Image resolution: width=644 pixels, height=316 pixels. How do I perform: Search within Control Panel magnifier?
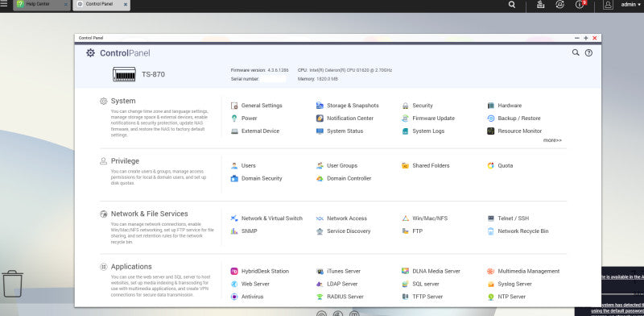pos(576,52)
